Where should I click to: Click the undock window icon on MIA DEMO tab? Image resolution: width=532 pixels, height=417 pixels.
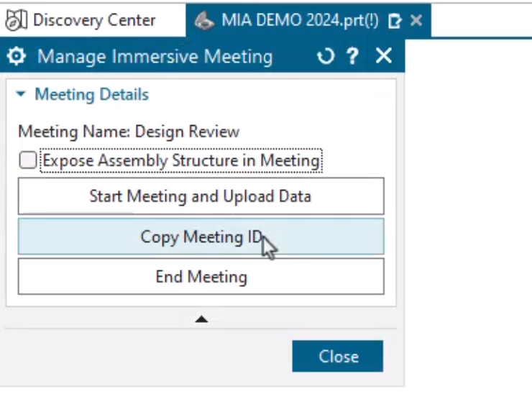point(394,21)
